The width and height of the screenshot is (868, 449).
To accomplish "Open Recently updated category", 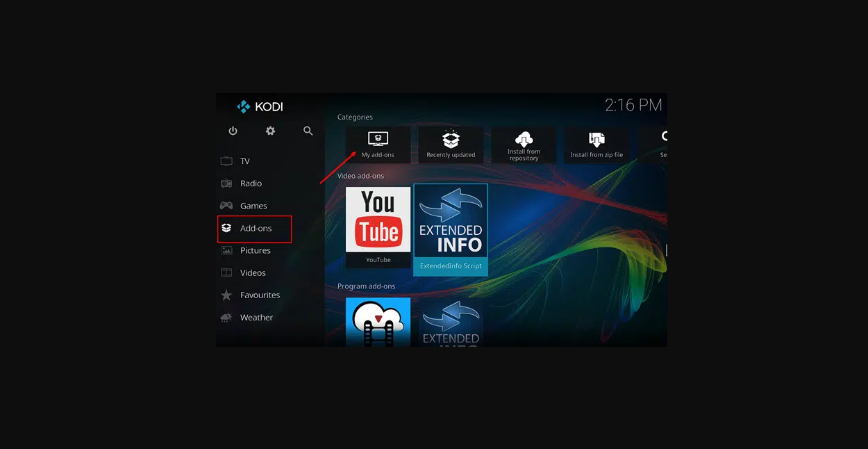I will click(x=451, y=145).
